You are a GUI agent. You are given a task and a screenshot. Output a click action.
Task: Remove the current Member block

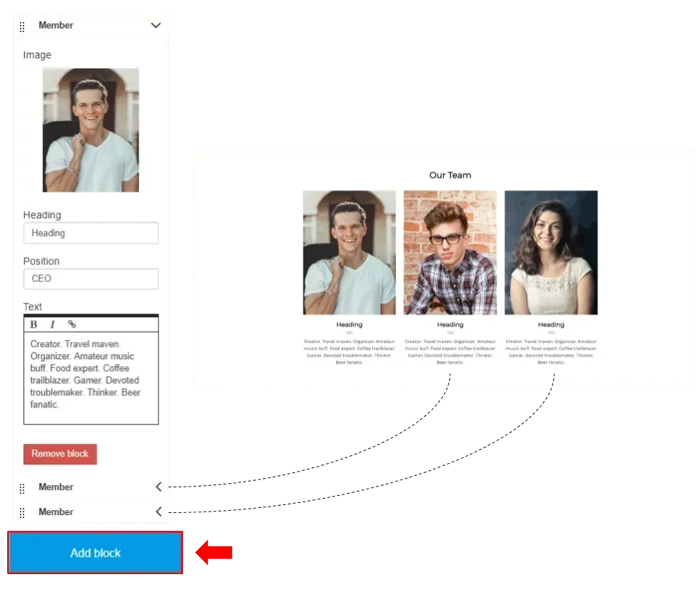(61, 454)
